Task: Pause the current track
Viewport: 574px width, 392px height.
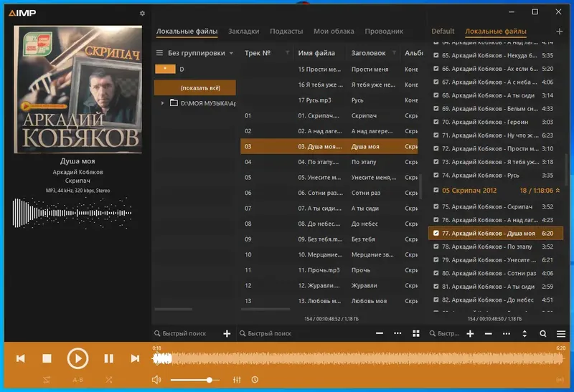Action: coord(109,358)
